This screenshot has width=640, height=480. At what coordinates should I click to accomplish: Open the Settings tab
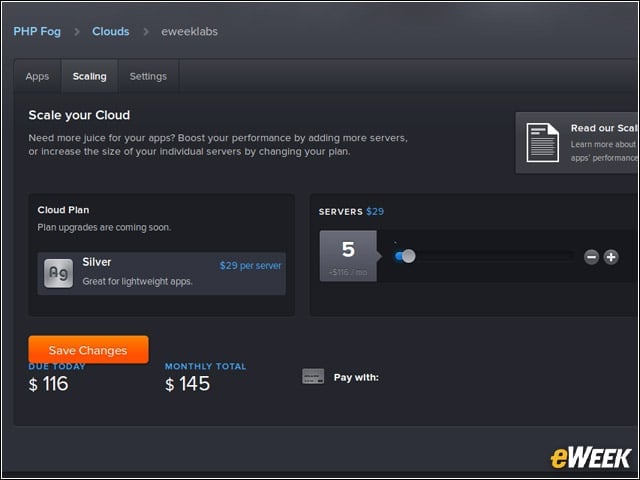click(x=148, y=76)
